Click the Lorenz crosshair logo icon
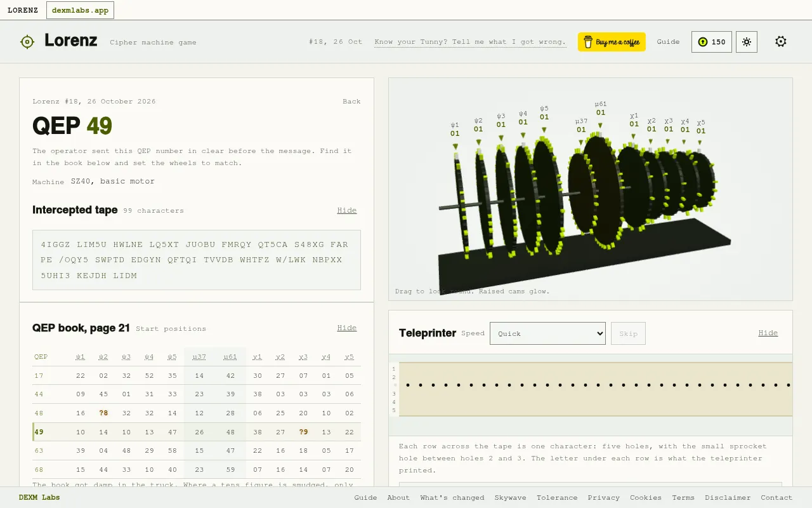812x508 pixels. 27,42
